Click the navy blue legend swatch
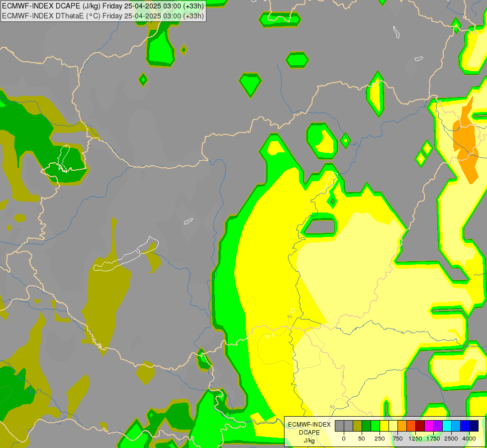Screen dimensions: 487x448 [x=474, y=426]
